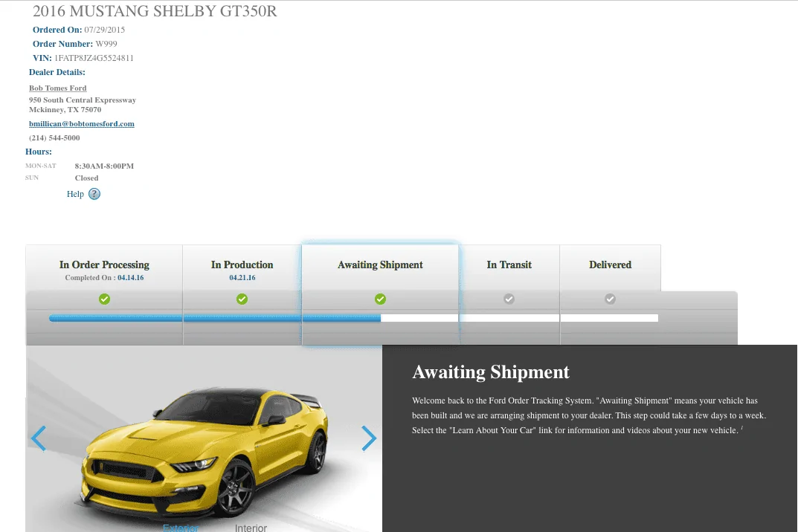Image resolution: width=798 pixels, height=532 pixels.
Task: Click the completed date 04.14.16
Action: pyautogui.click(x=130, y=278)
